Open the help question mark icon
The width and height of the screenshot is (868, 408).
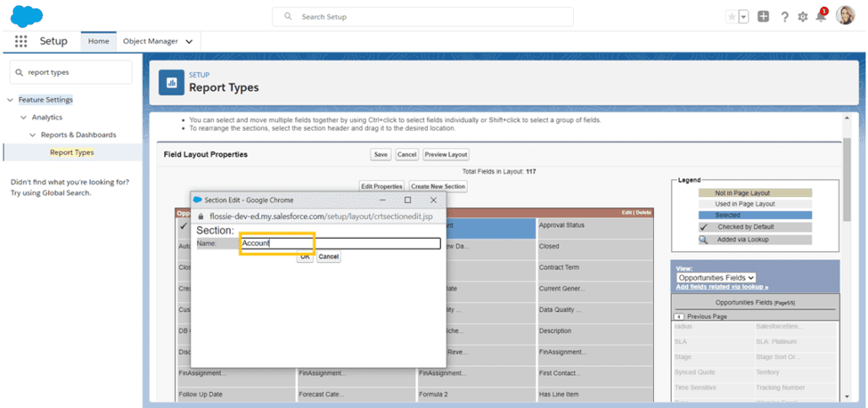click(x=785, y=17)
